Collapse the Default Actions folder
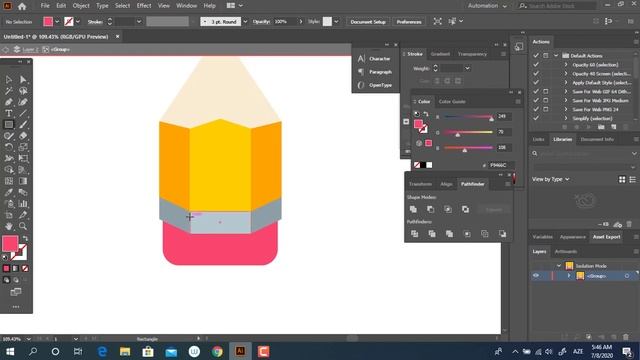The height and width of the screenshot is (360, 640). (556, 56)
